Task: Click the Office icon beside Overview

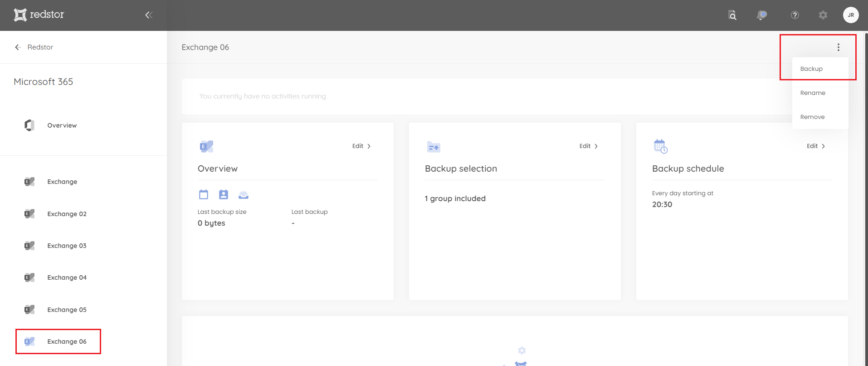Action: point(29,125)
